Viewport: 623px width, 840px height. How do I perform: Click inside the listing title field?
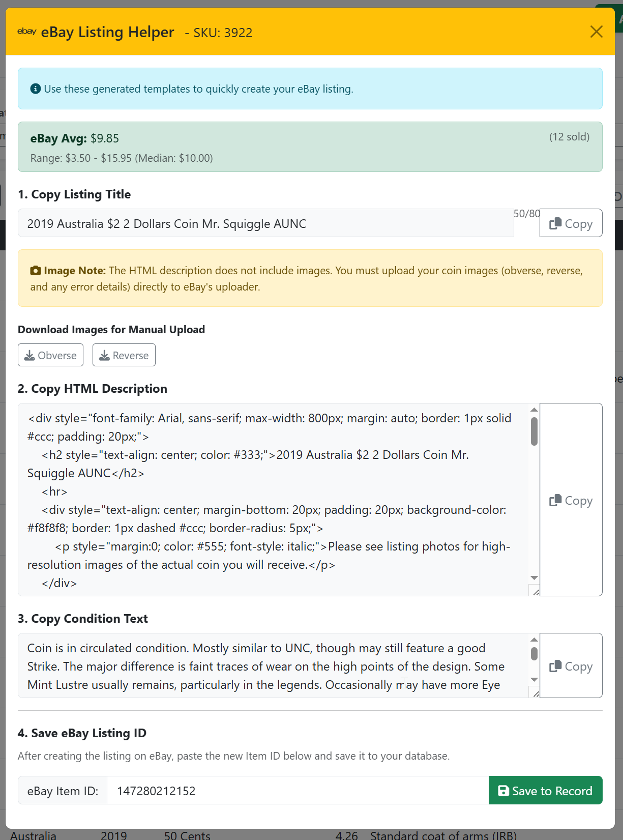click(x=265, y=223)
